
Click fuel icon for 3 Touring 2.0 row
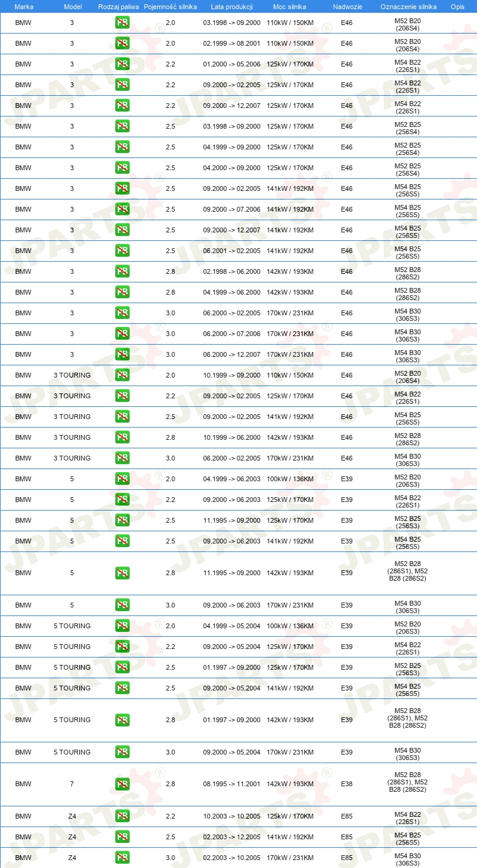tap(122, 375)
